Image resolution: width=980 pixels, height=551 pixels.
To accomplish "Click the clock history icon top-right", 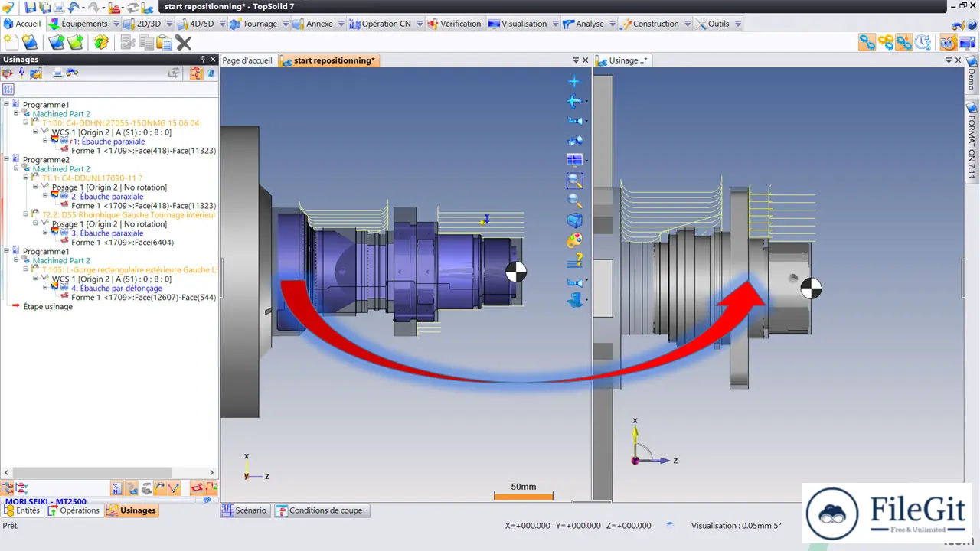I will coord(923,42).
